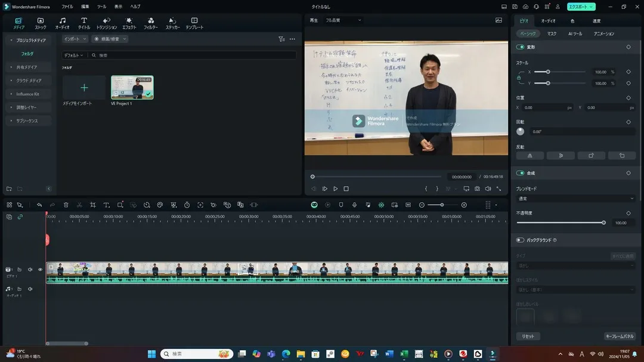This screenshot has height=362, width=644.
Task: Mute video track 1 speaker icon
Action: pos(30,270)
